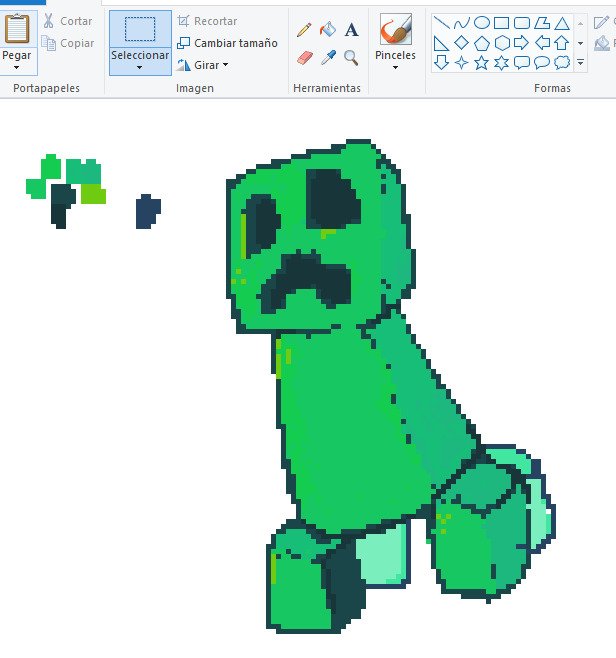
Task: Click the creeper's frowning mouth
Action: (305, 282)
